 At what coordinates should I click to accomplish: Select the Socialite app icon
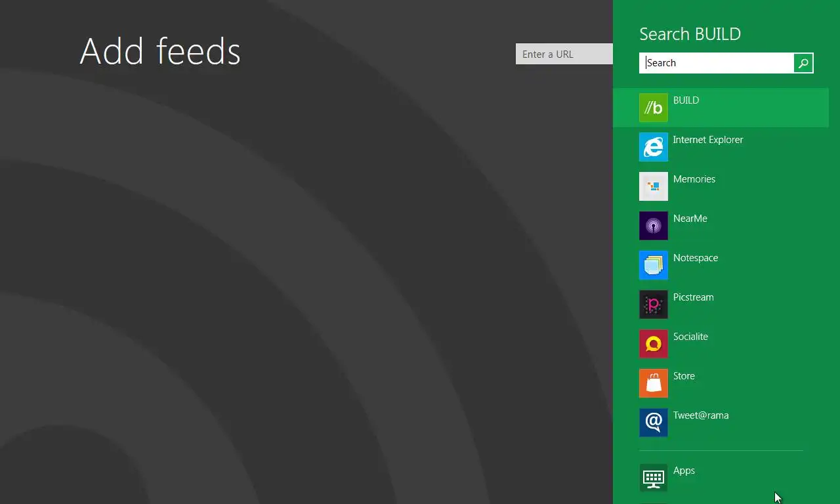point(653,344)
